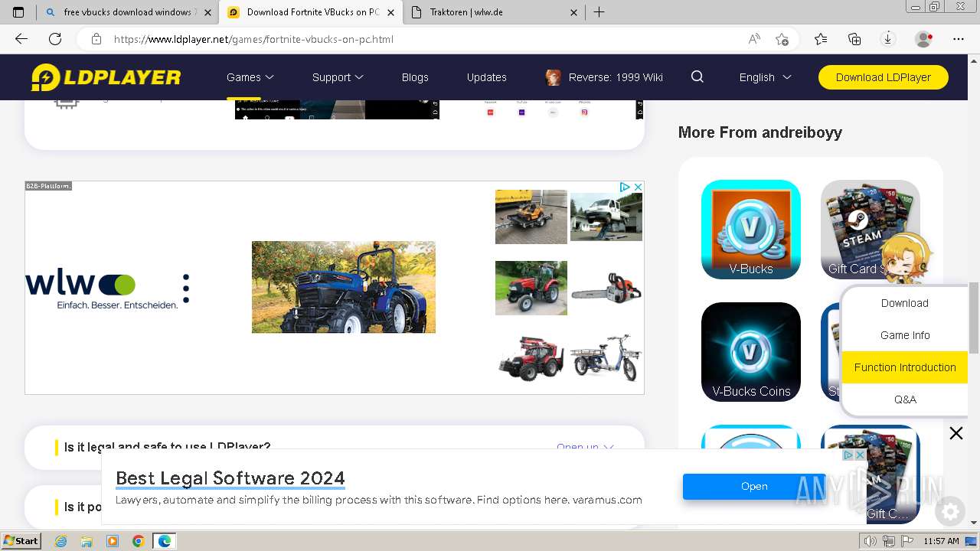980x551 pixels.
Task: Open Chrome from the taskbar
Action: pos(138,541)
